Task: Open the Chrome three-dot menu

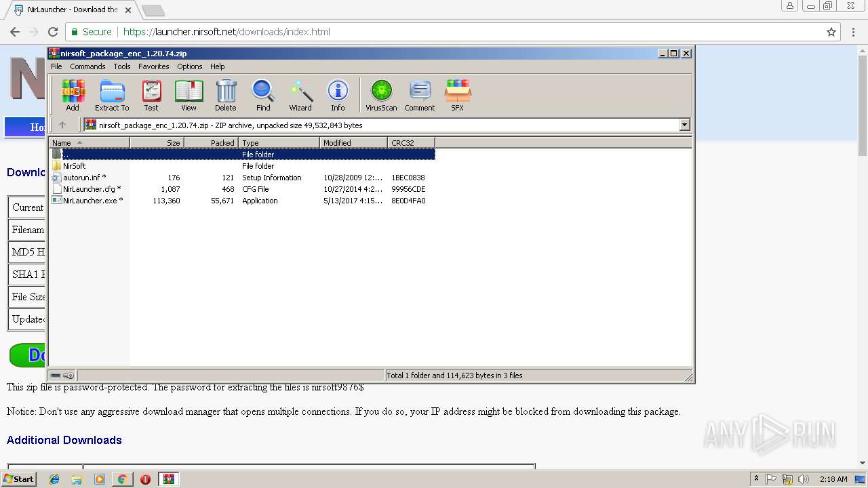Action: pos(853,32)
